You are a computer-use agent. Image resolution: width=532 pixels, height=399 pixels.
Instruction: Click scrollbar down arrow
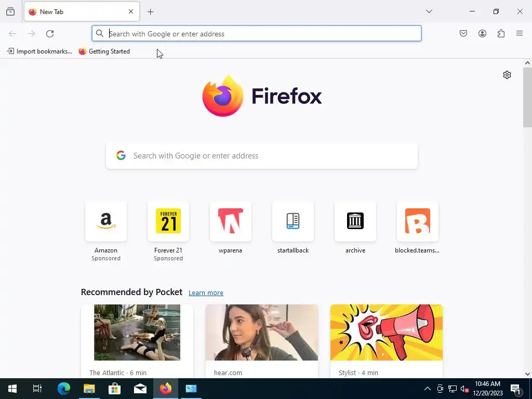click(527, 374)
